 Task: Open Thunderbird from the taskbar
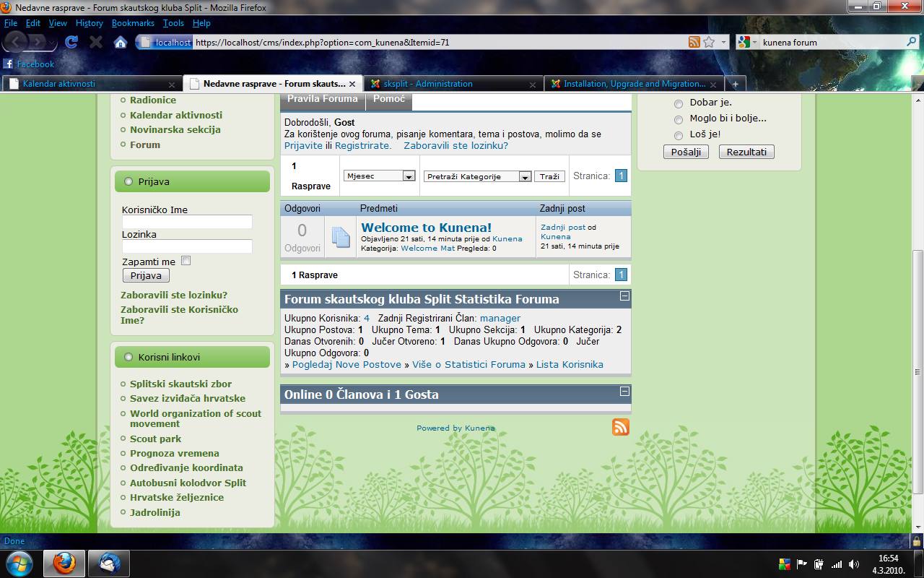pyautogui.click(x=110, y=562)
